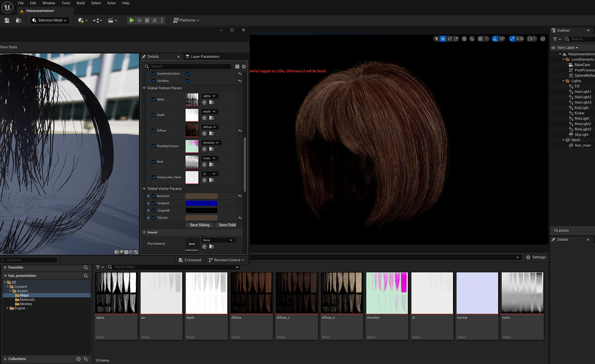Open the Build menu
Viewport: 595px width, 364px height.
pyautogui.click(x=81, y=3)
